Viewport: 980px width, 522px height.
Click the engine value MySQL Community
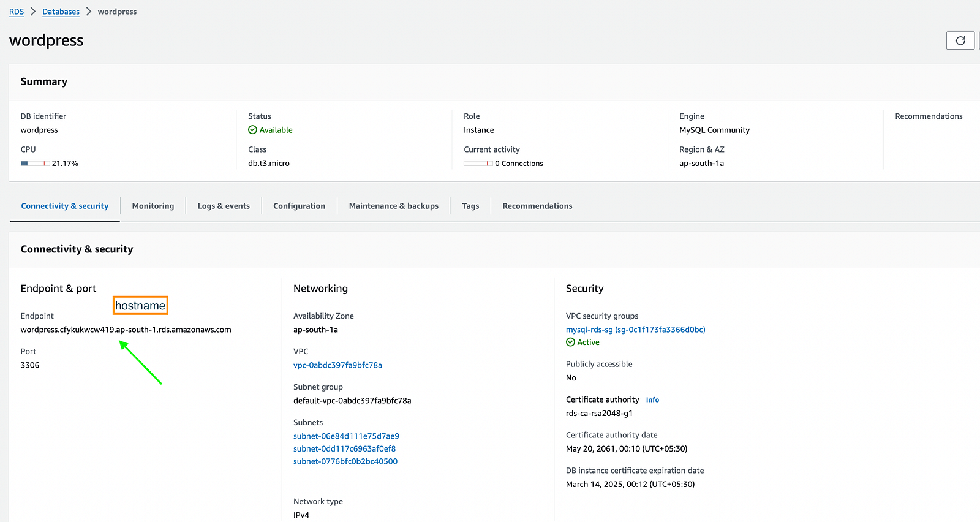coord(714,130)
